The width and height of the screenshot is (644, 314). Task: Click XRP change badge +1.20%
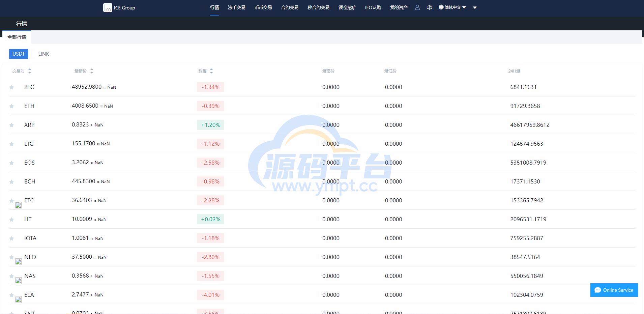(x=210, y=125)
